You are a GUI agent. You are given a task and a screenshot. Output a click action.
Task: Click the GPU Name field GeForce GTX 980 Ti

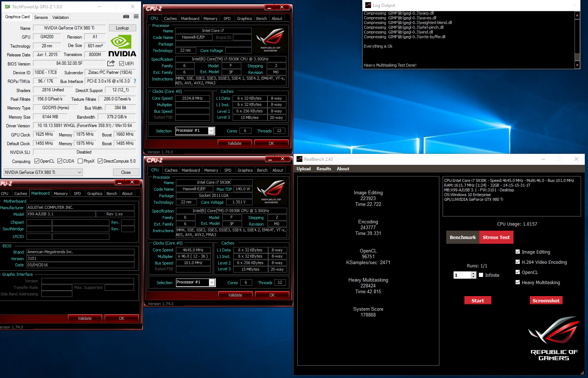coord(69,28)
